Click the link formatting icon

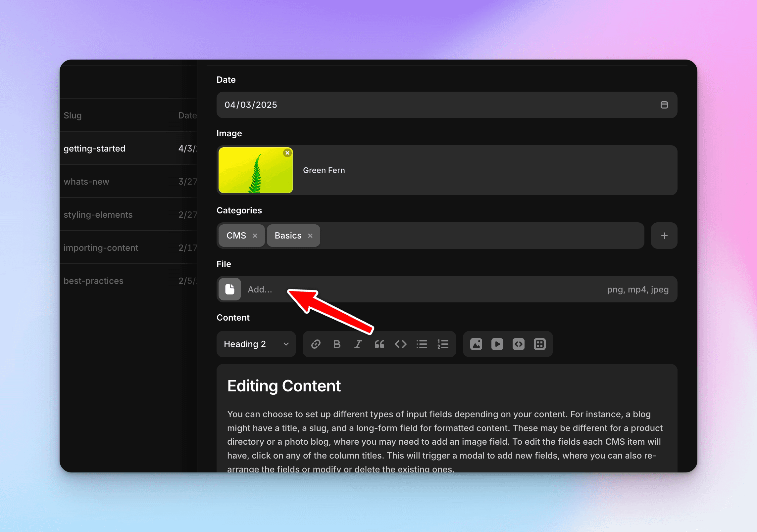tap(316, 344)
